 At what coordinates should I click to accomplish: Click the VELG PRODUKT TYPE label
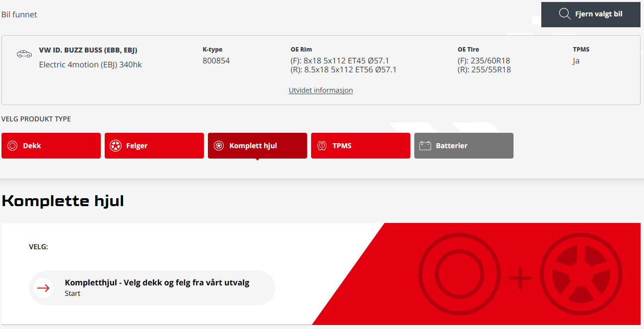coord(36,119)
